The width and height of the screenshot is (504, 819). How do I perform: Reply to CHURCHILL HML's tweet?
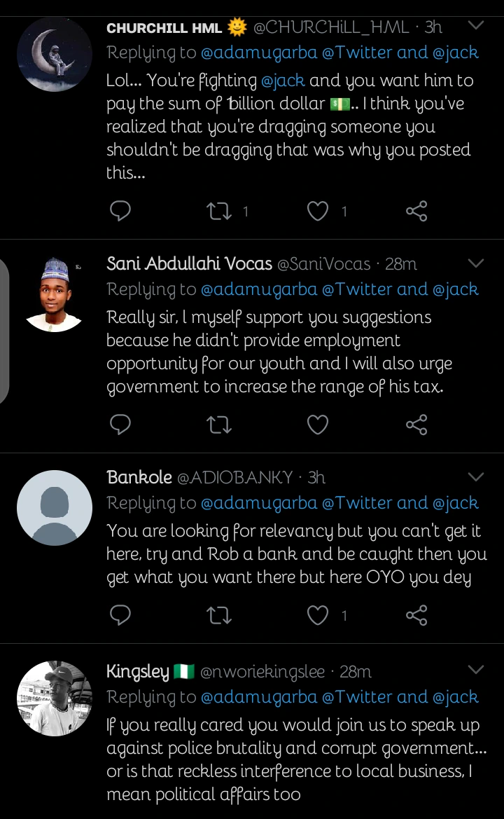coord(121,210)
